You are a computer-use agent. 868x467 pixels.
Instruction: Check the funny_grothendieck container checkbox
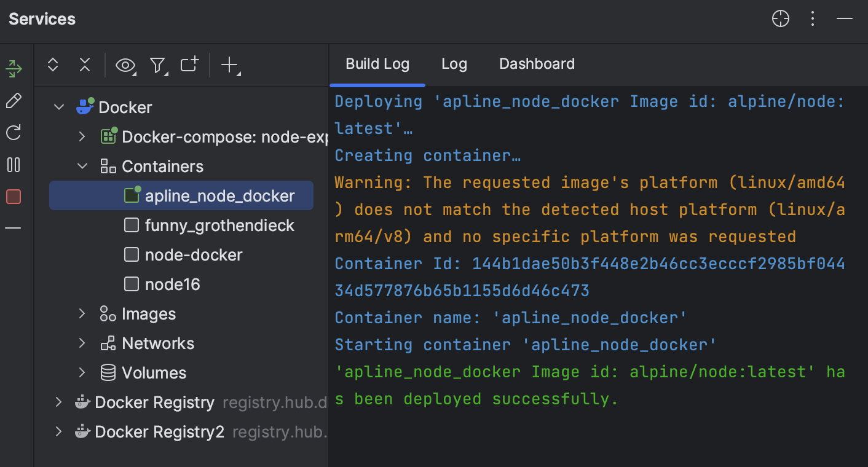click(132, 225)
